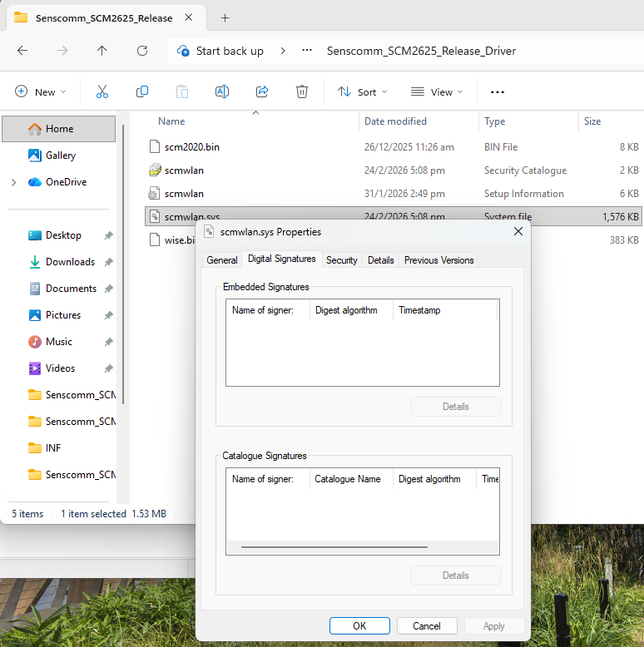Open Music in quick access

pyautogui.click(x=59, y=342)
